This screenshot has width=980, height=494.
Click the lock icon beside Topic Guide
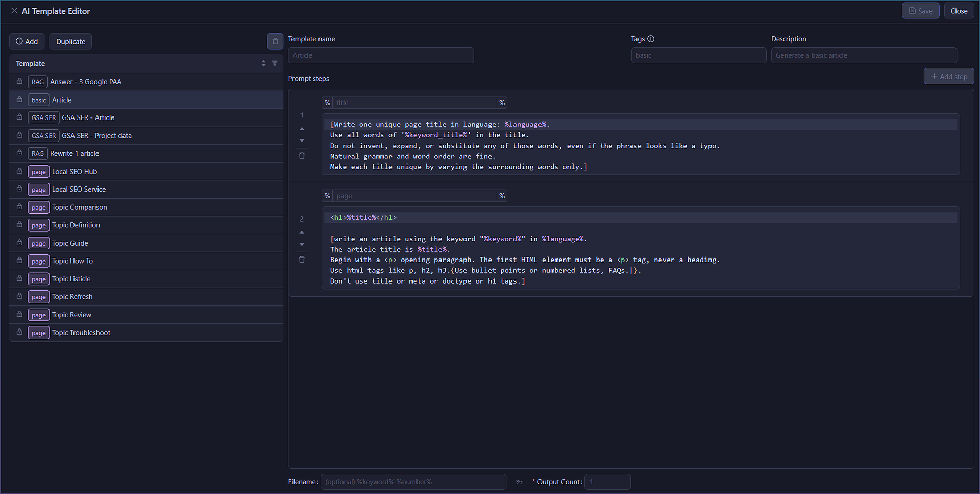click(19, 243)
